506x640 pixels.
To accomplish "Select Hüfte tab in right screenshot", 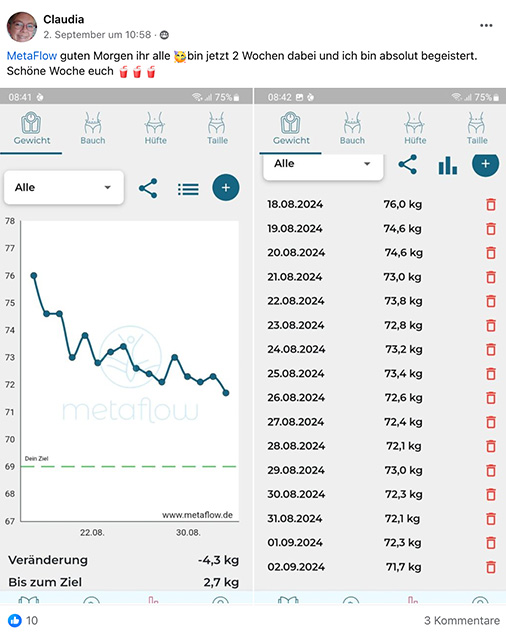I will tap(415, 129).
